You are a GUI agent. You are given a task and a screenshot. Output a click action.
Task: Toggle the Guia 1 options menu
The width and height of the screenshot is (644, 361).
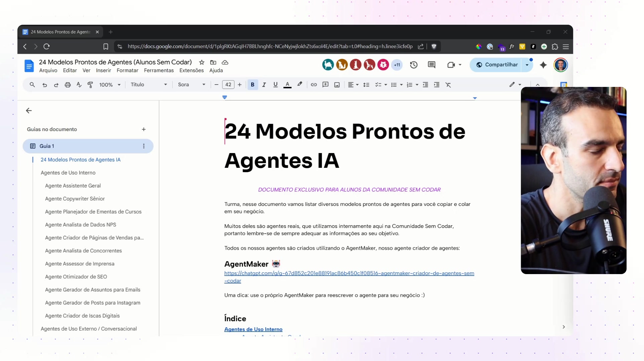point(144,146)
